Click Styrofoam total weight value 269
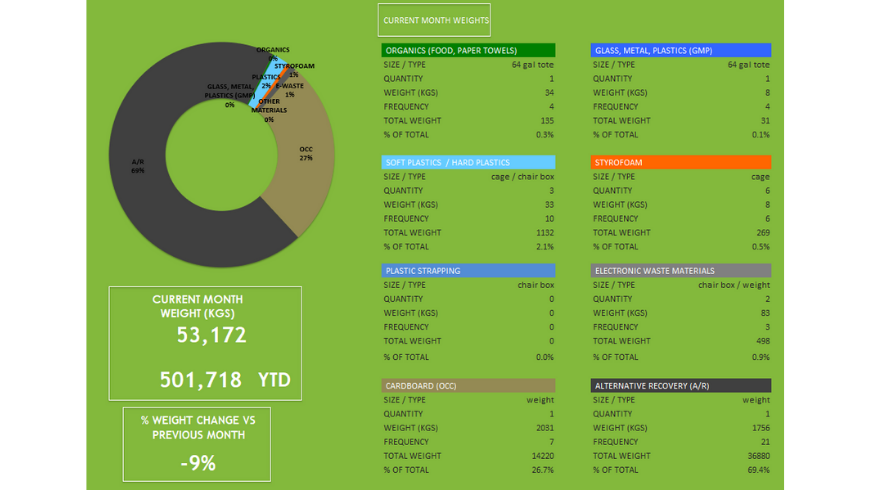Viewport: 870px width, 490px height. [x=762, y=232]
